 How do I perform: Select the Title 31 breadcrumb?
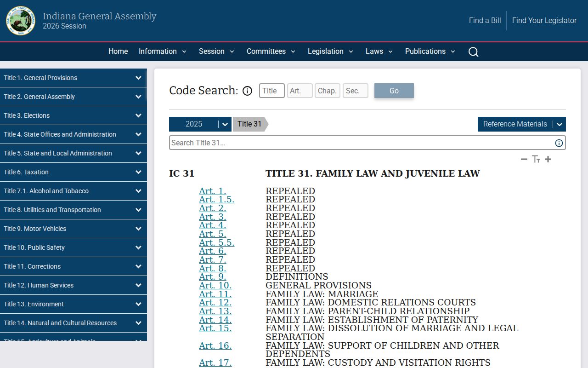[250, 124]
